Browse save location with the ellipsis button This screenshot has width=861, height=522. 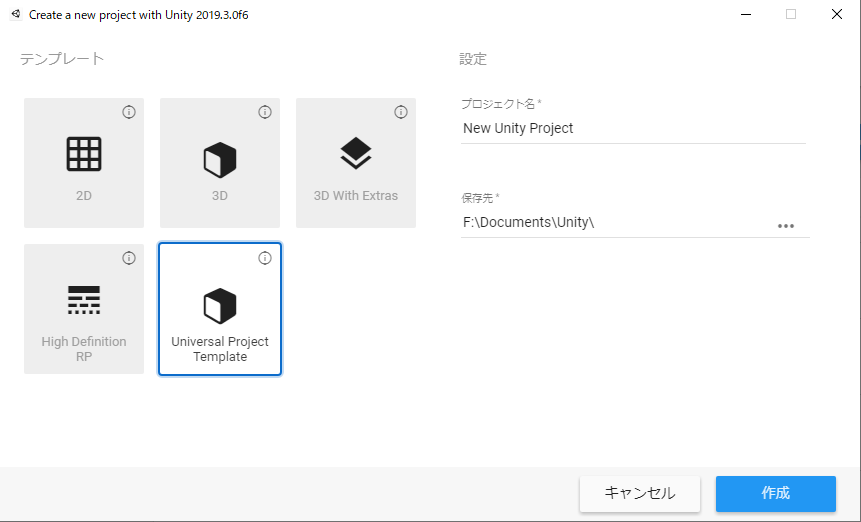click(786, 226)
